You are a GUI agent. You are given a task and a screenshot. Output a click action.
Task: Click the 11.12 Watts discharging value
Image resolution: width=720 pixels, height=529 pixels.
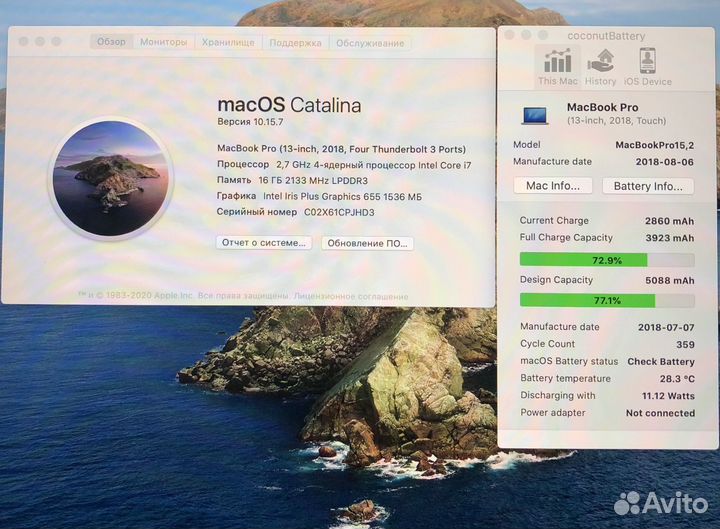(x=668, y=396)
